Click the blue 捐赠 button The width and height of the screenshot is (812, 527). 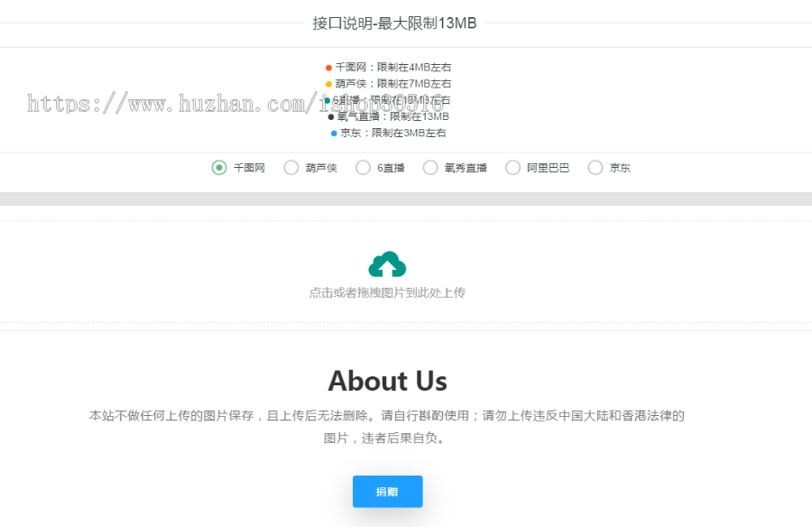pos(387,491)
